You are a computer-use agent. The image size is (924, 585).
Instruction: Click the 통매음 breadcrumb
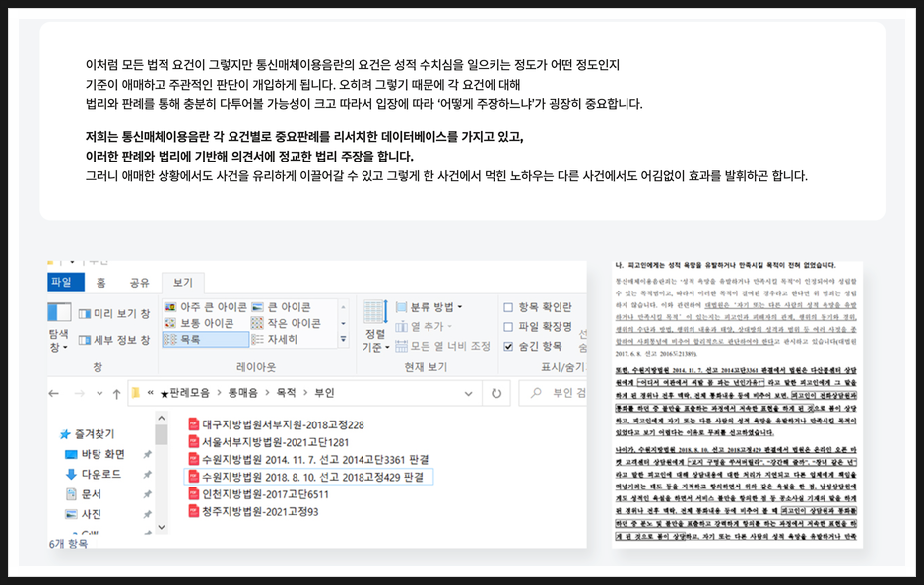(x=243, y=393)
